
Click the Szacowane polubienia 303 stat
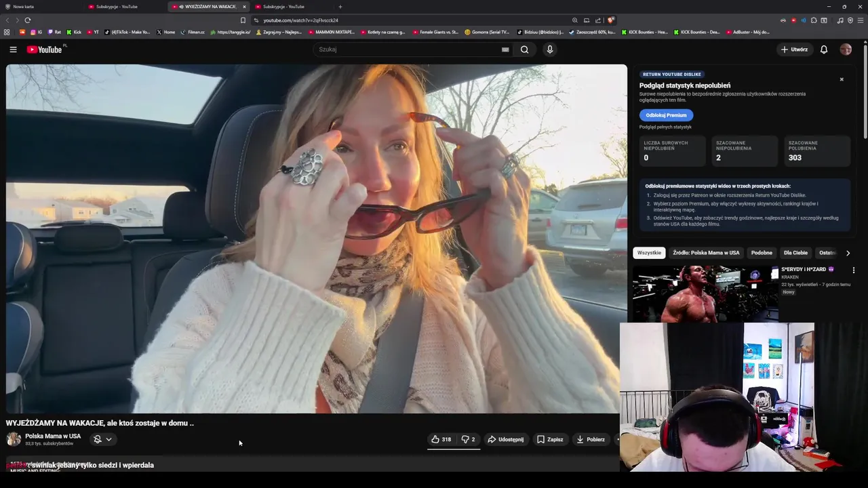tap(816, 150)
